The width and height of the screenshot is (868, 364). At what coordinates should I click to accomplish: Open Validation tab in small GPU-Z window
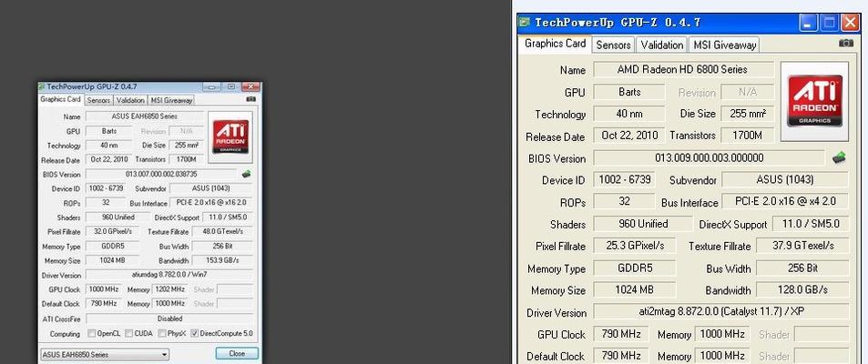pyautogui.click(x=130, y=100)
